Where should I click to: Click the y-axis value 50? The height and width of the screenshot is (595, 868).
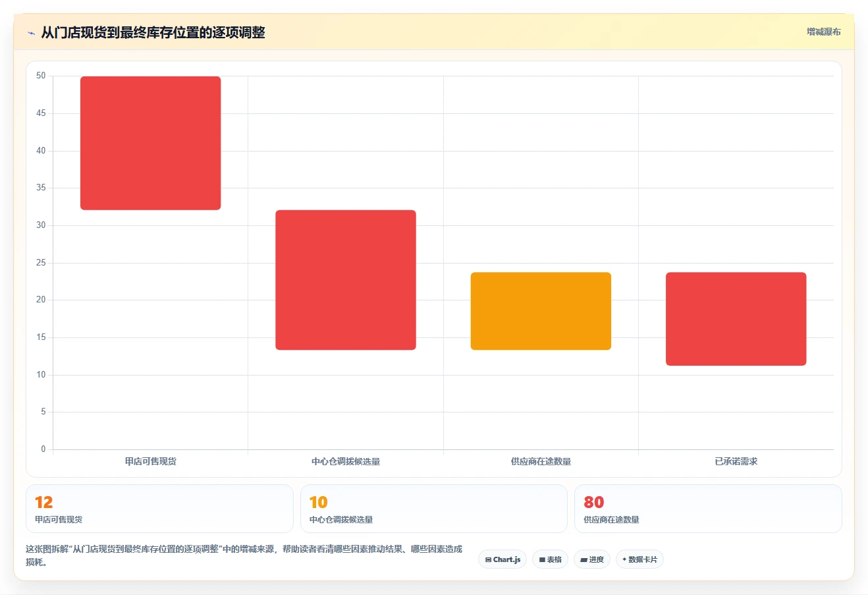tap(41, 76)
